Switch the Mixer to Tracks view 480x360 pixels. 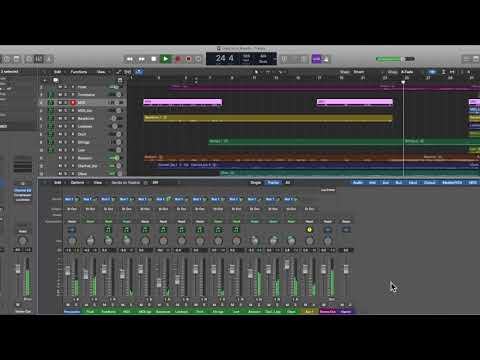point(273,183)
